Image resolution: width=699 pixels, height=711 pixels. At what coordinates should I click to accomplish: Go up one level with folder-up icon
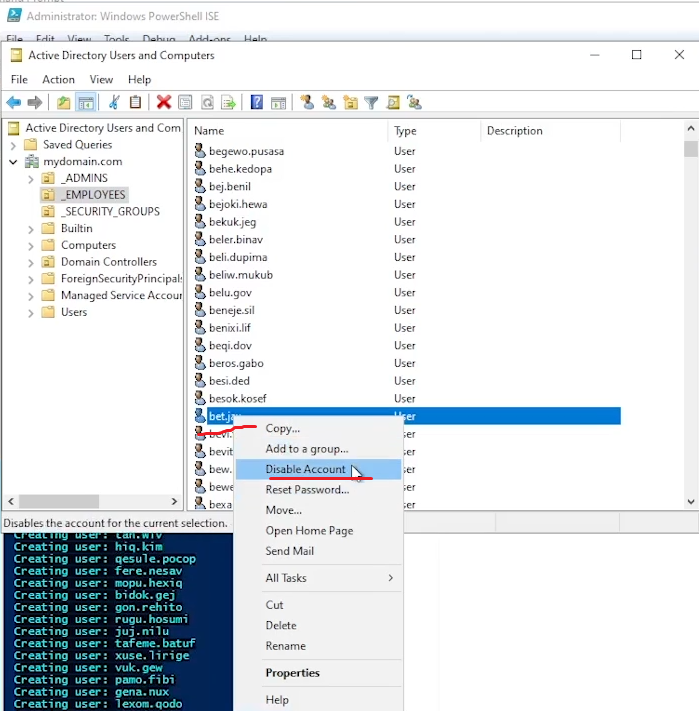pos(63,102)
